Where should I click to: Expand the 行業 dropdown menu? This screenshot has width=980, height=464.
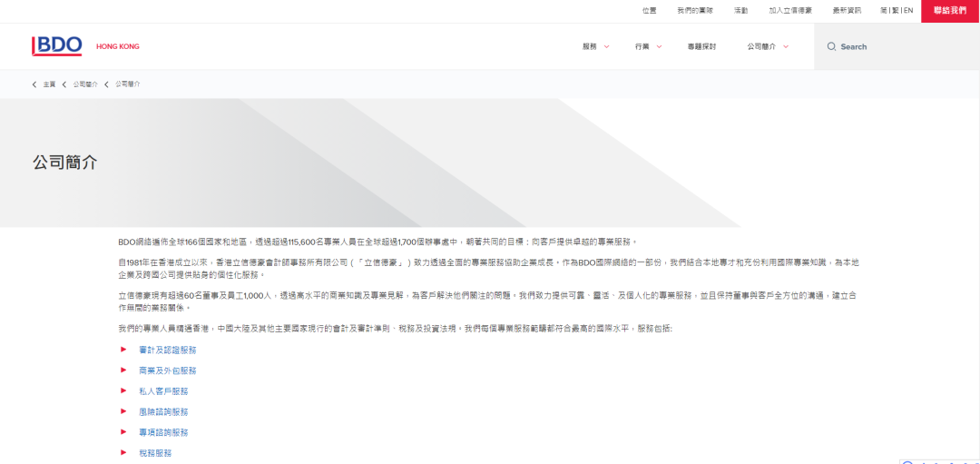click(648, 47)
